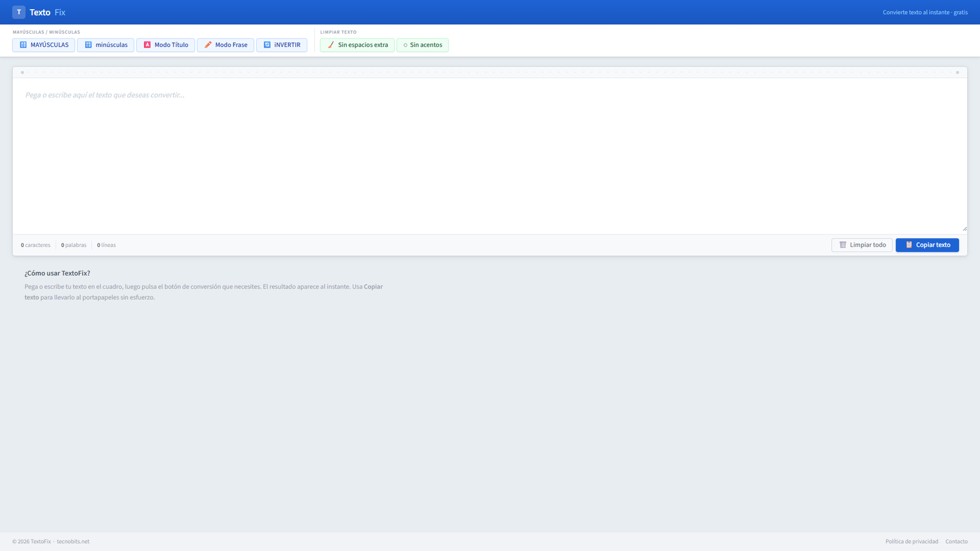
Task: Go to the Contacto footer link
Action: [956, 541]
